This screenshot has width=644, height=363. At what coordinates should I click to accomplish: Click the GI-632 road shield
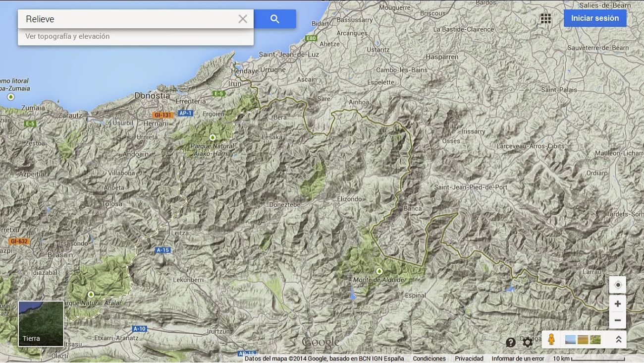click(19, 242)
